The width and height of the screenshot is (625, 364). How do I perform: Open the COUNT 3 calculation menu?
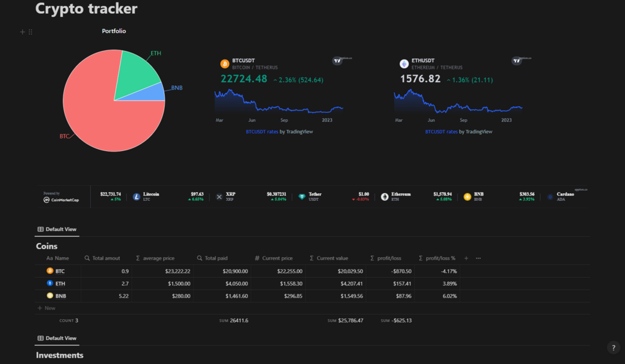(x=69, y=320)
